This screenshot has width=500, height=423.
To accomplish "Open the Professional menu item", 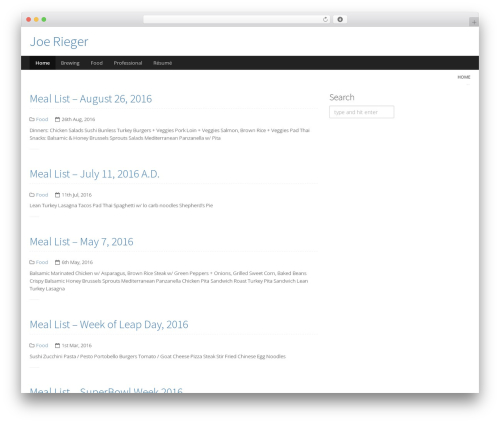I will [128, 63].
